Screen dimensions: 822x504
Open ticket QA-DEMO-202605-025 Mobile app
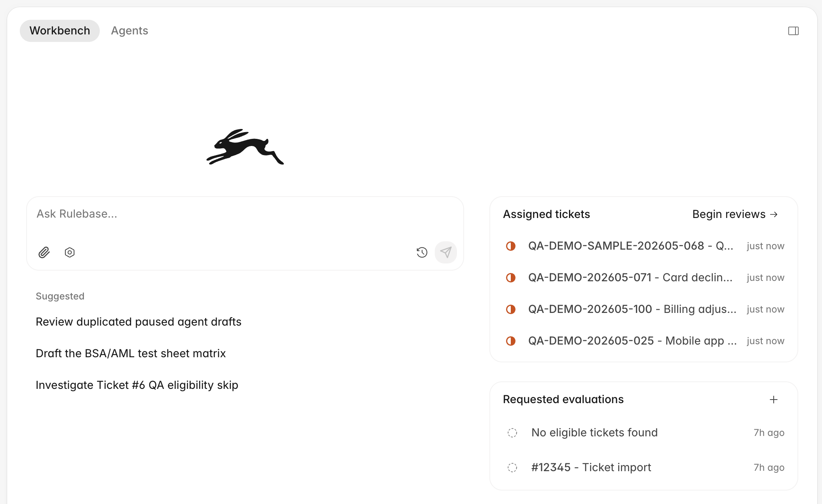point(644,341)
